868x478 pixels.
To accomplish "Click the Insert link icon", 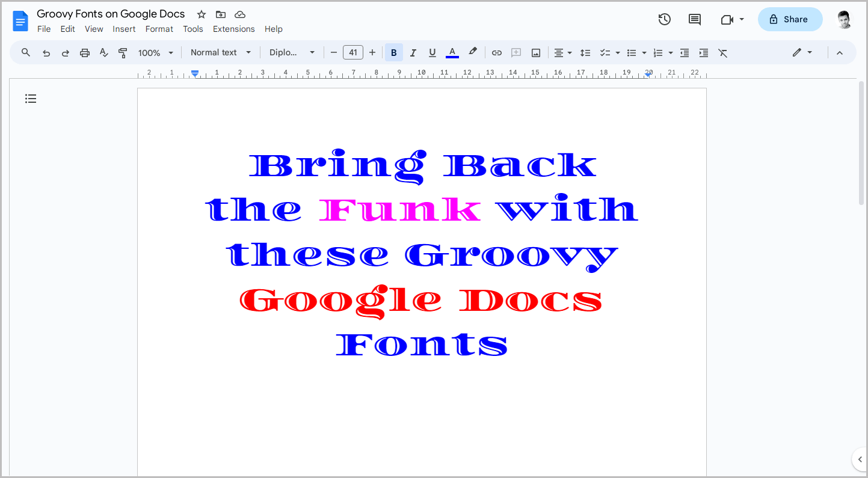I will [496, 52].
